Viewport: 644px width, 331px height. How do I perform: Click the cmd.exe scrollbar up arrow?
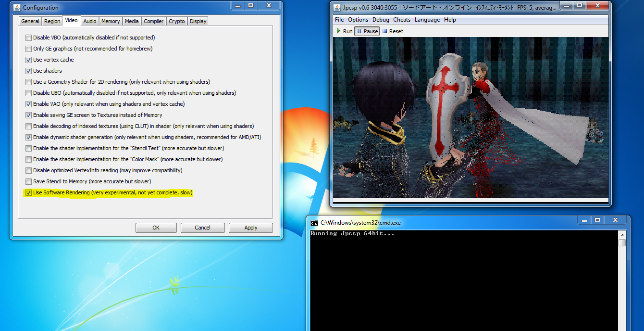622,234
